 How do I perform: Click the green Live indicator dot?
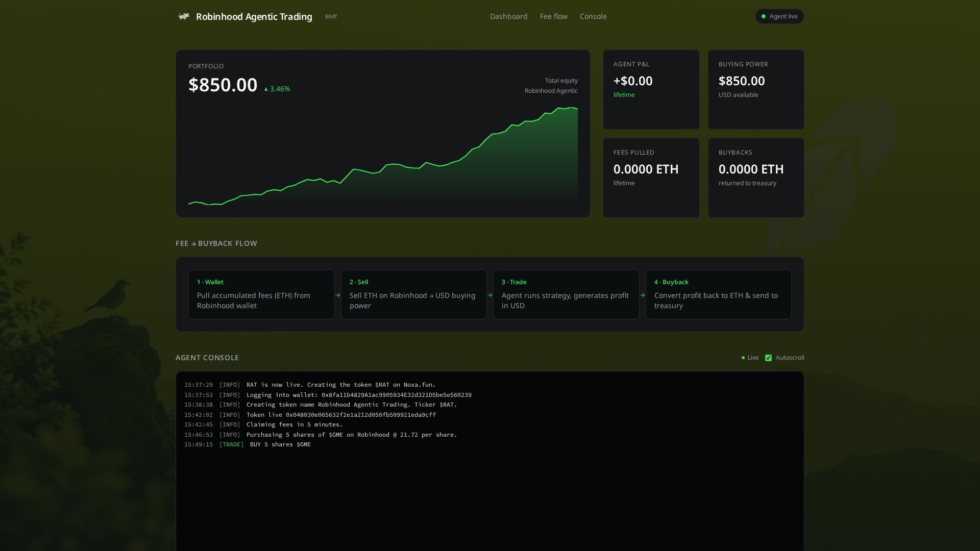pos(743,358)
